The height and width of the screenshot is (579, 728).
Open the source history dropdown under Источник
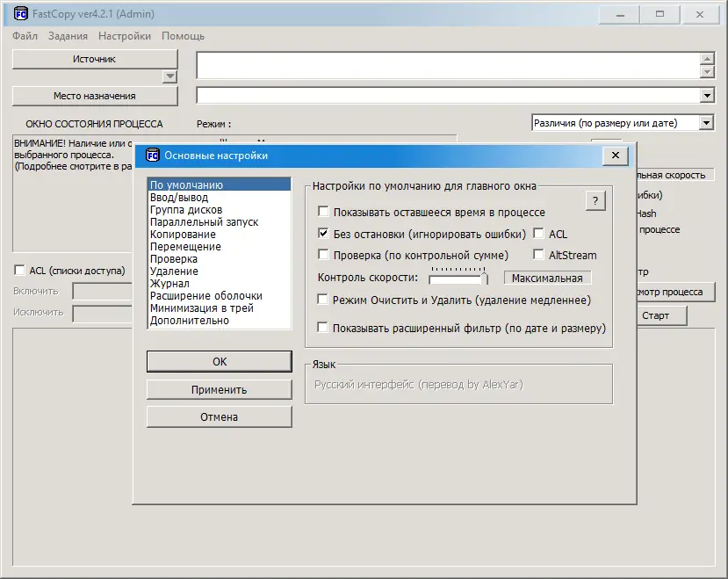(x=170, y=76)
